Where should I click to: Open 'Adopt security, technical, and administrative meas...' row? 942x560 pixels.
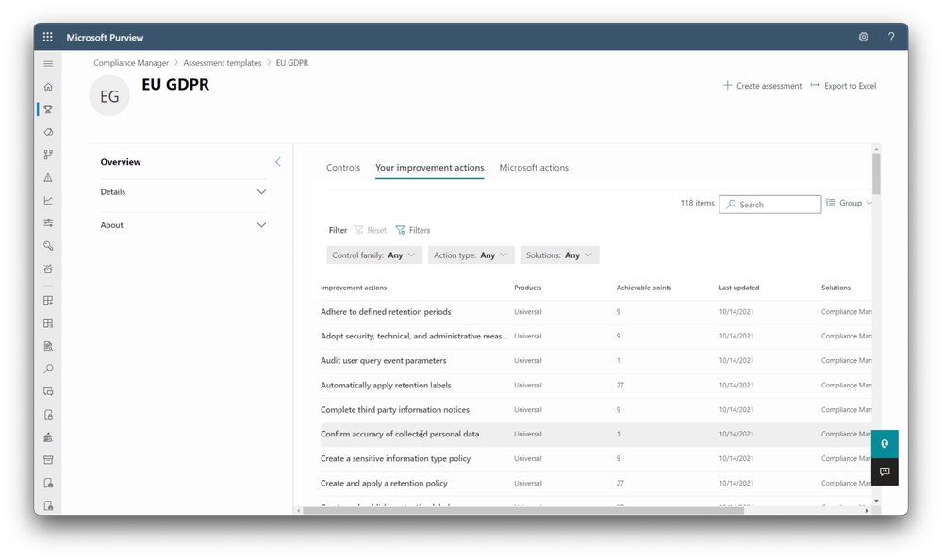coord(414,336)
